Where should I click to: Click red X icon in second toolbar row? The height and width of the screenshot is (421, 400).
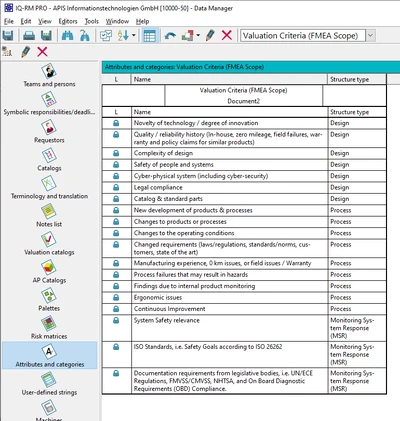(42, 52)
